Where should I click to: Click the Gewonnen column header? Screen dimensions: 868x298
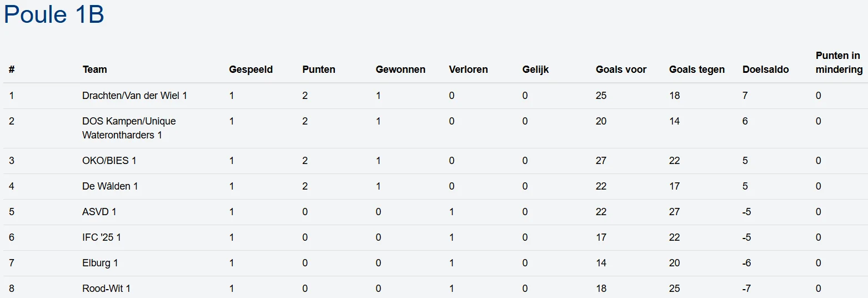point(400,69)
